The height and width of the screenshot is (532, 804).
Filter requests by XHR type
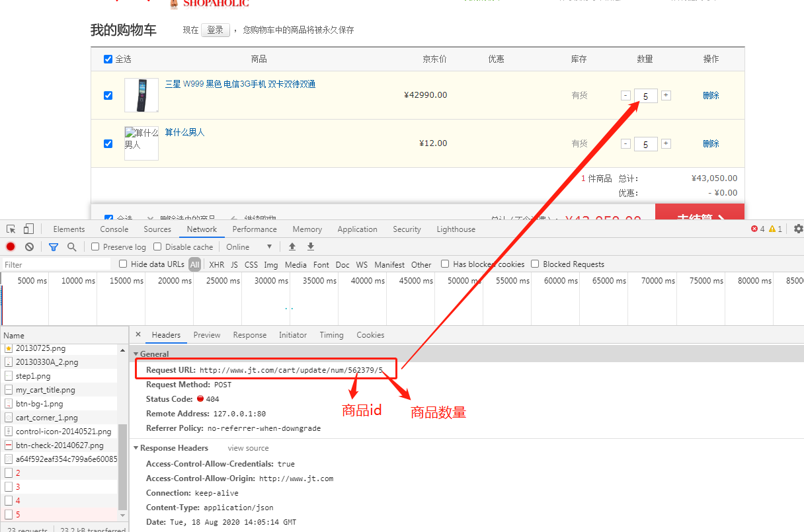tap(216, 264)
